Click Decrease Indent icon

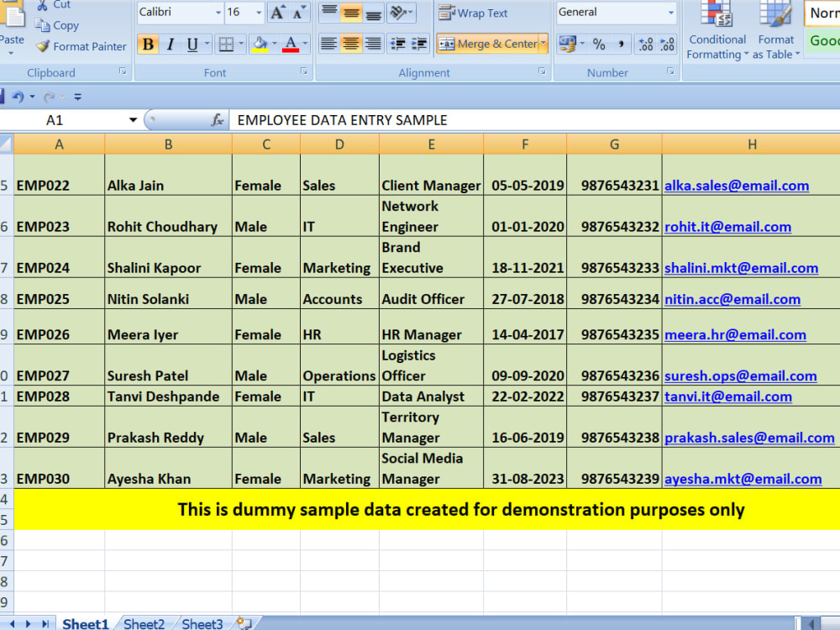397,44
